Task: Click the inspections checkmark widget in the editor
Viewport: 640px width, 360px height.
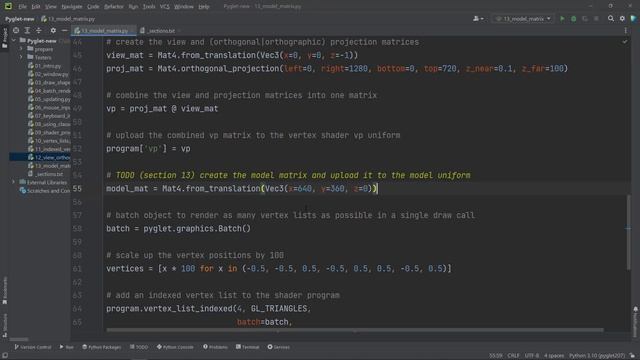Action: point(624,42)
